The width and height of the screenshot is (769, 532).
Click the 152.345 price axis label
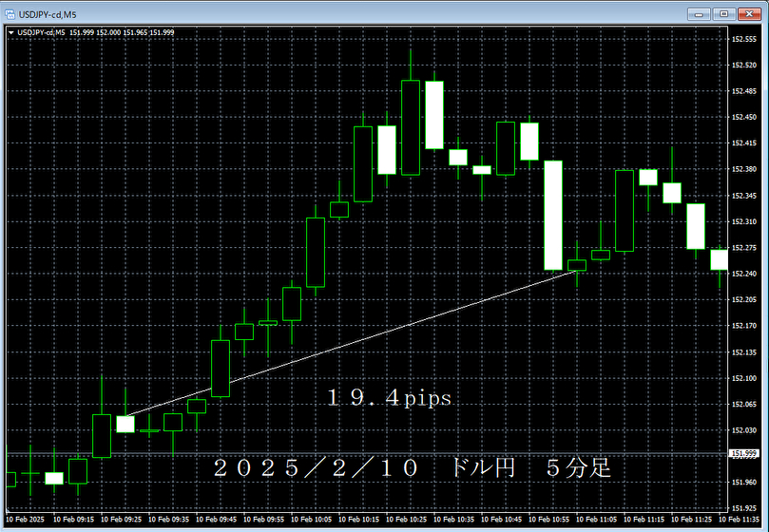pos(744,196)
